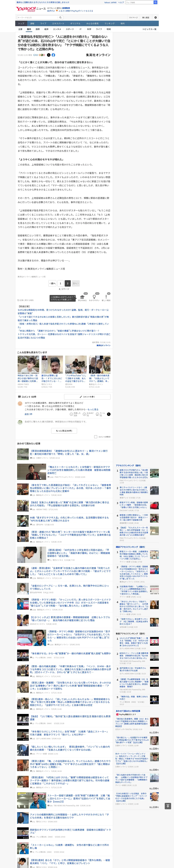Screen dimensions: 174x868
Task: Select the 国内 category
Action: (x=29, y=29)
